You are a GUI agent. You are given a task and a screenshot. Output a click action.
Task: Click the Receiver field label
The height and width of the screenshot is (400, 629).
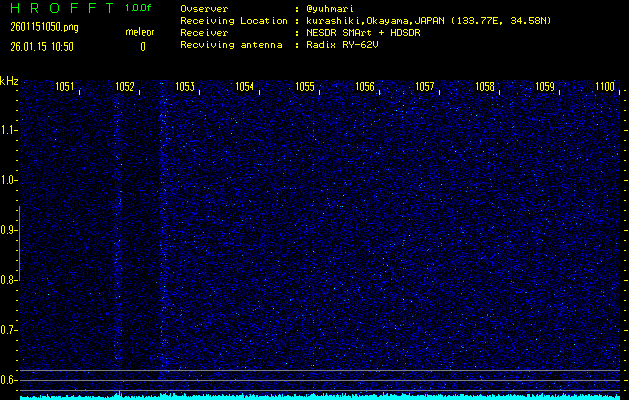point(204,33)
